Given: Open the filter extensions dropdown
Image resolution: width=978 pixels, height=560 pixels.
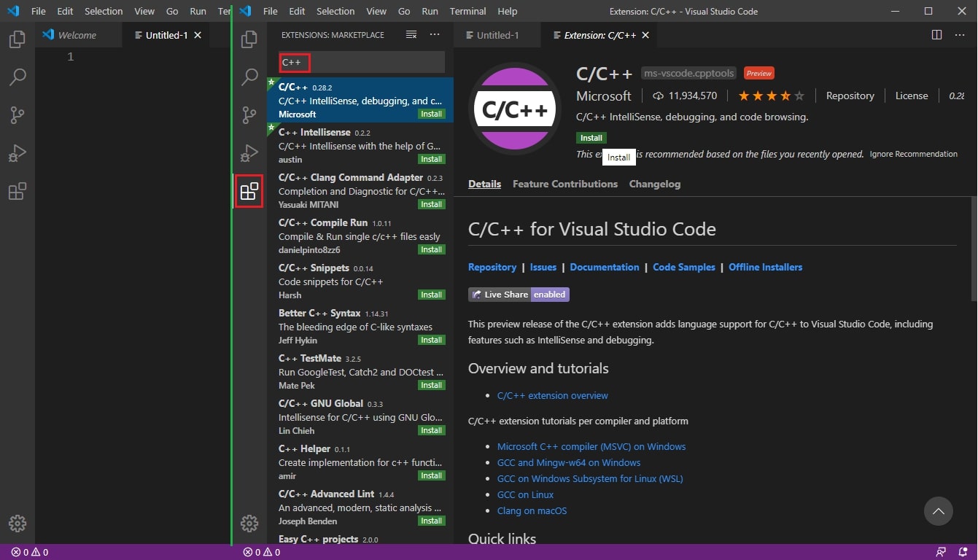Looking at the screenshot, I should (411, 34).
